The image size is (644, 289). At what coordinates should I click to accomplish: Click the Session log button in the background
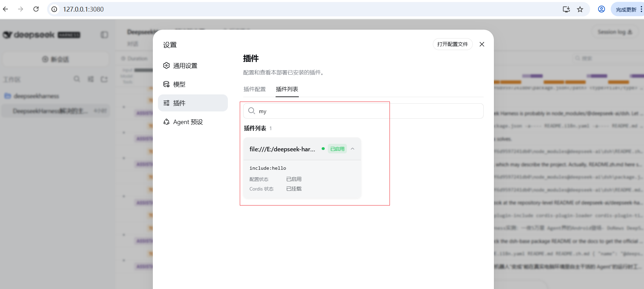tap(615, 32)
